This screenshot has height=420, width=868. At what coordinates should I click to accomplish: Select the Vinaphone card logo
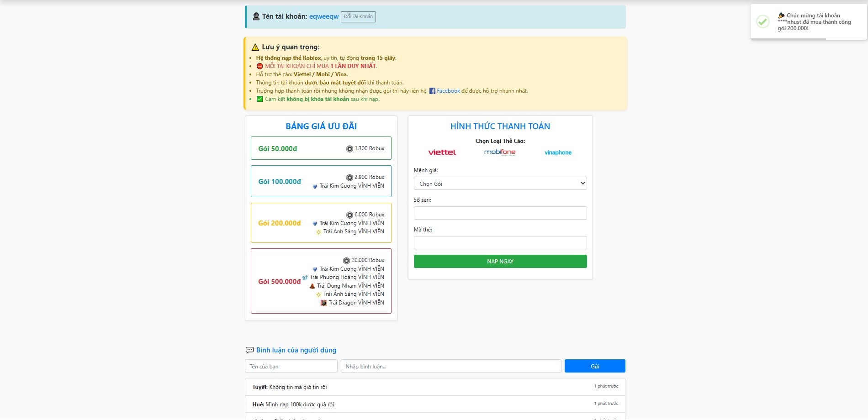coord(558,152)
